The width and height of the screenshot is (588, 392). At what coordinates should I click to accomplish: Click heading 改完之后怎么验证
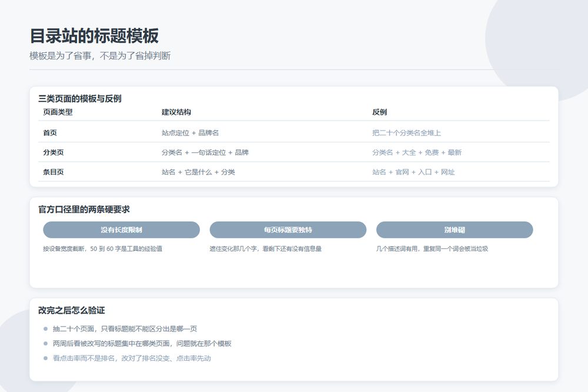point(71,310)
